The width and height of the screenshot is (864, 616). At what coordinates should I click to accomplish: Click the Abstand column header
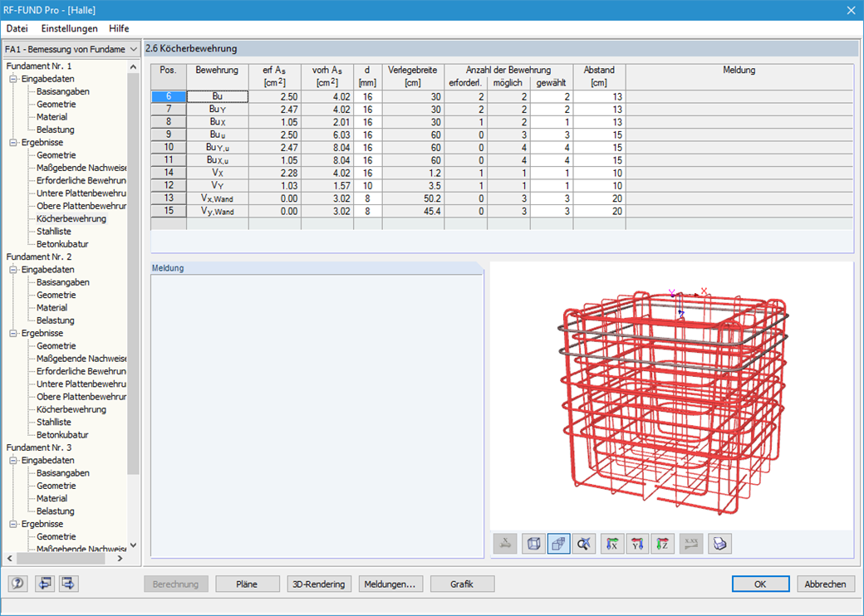tap(599, 76)
